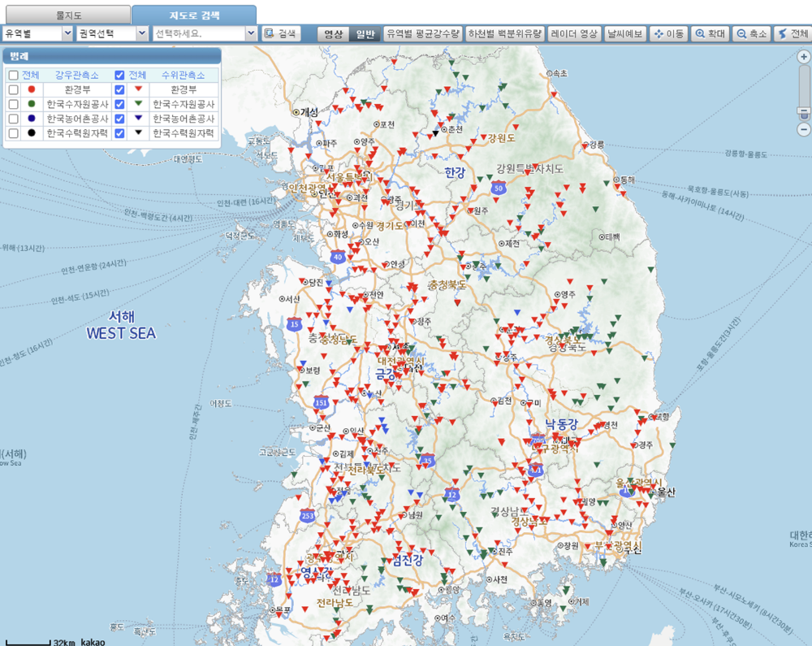Disable 한국농어촌공사 water-level checkbox
Image resolution: width=812 pixels, height=646 pixels.
[119, 119]
